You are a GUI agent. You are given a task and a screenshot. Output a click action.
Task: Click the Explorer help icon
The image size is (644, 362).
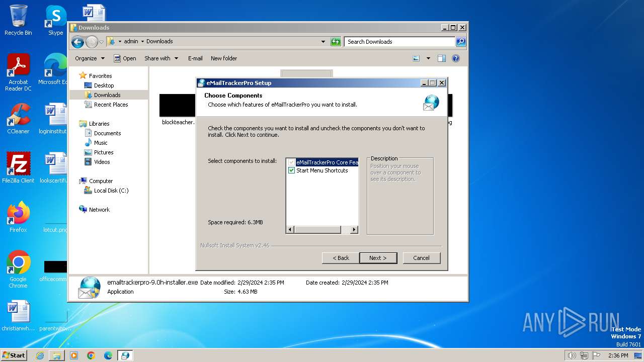[456, 58]
